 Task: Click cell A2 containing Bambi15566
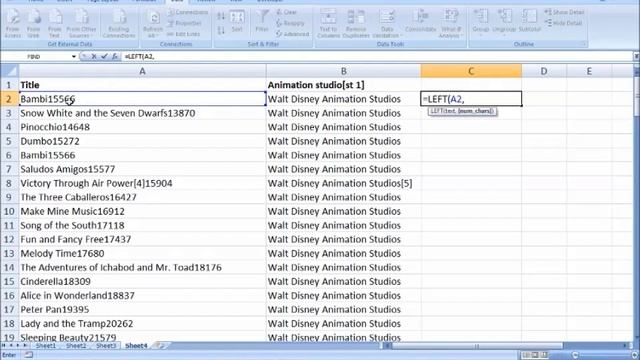[x=142, y=99]
